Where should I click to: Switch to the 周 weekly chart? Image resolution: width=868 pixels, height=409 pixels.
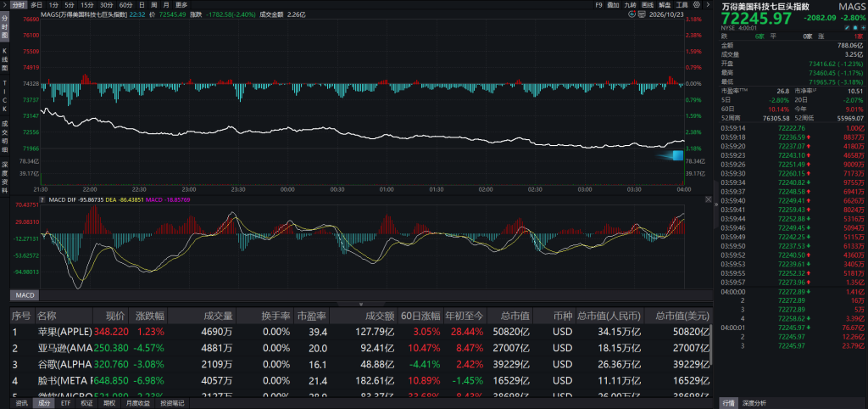point(154,4)
